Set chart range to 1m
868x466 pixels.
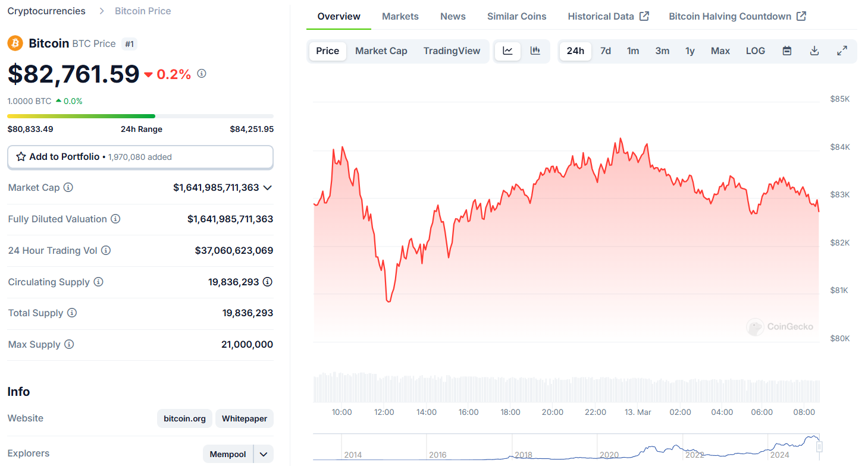point(633,51)
